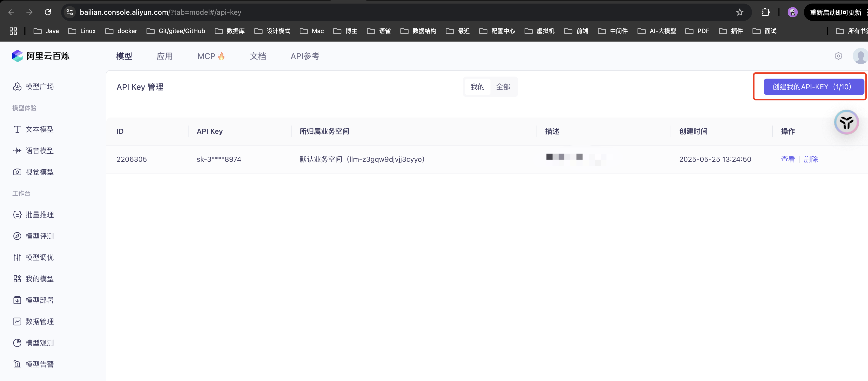
Task: Click 查看 to view the API key
Action: click(x=788, y=159)
